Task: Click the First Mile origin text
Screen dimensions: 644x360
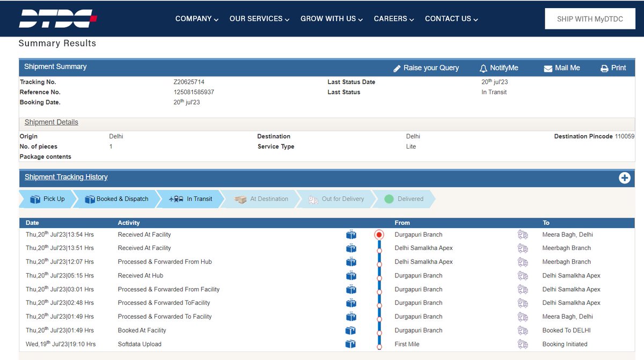Action: pos(407,344)
